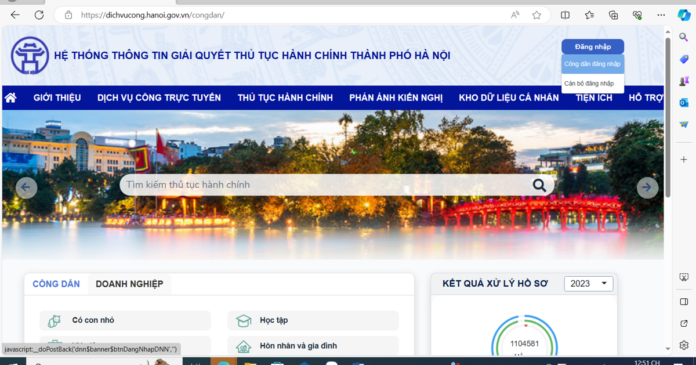Select Công dân đăng nhập option
Image resolution: width=696 pixels, height=365 pixels.
pos(593,64)
